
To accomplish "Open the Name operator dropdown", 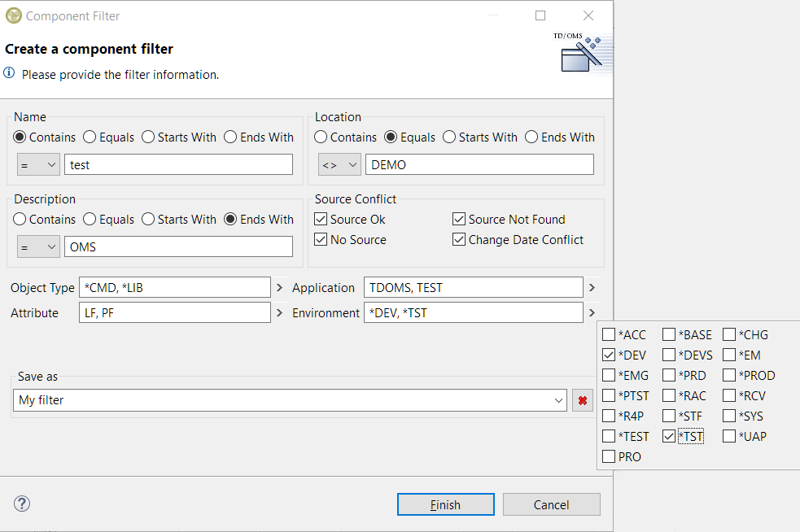I will pos(38,164).
